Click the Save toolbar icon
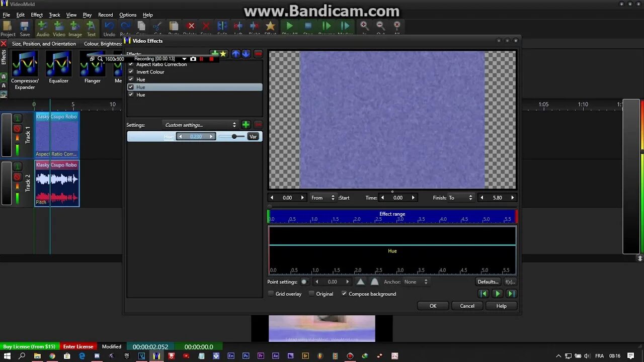 pyautogui.click(x=25, y=29)
